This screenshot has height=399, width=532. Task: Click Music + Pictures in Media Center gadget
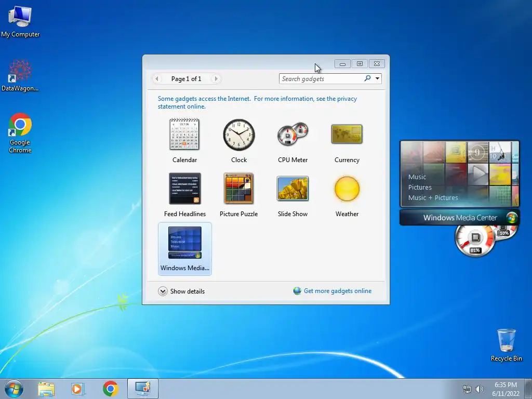(433, 197)
